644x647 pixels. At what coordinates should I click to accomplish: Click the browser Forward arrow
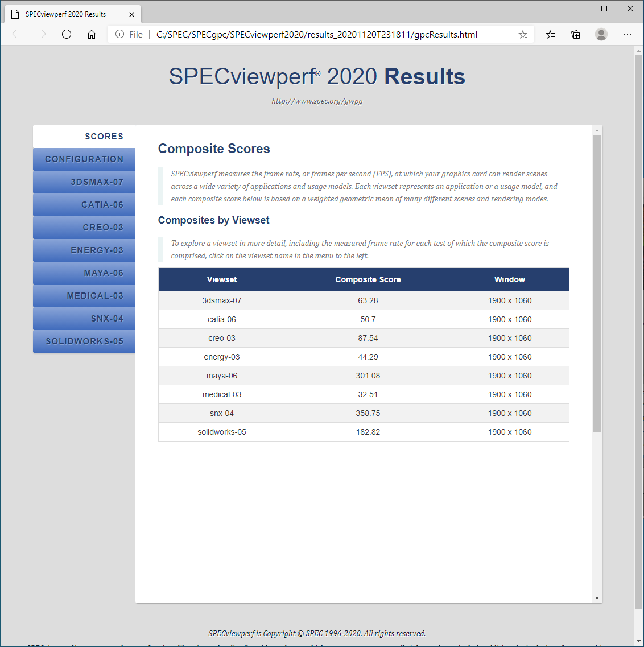pyautogui.click(x=42, y=34)
